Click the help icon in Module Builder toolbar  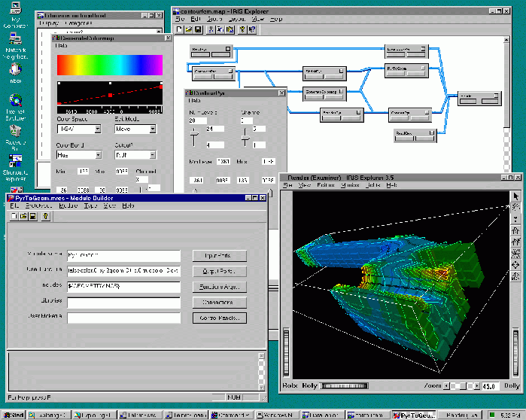click(46, 217)
